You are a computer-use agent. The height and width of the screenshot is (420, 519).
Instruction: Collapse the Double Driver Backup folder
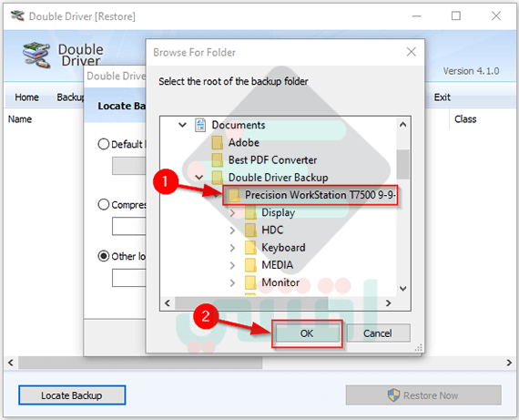click(198, 178)
